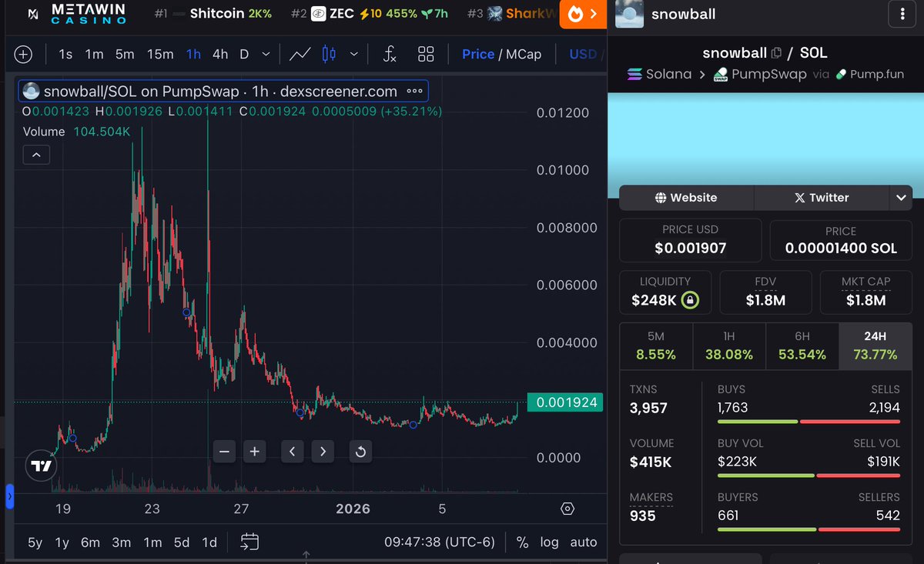Click the 09:47:38 (UTC-6) timezone
924x564 pixels.
point(440,542)
